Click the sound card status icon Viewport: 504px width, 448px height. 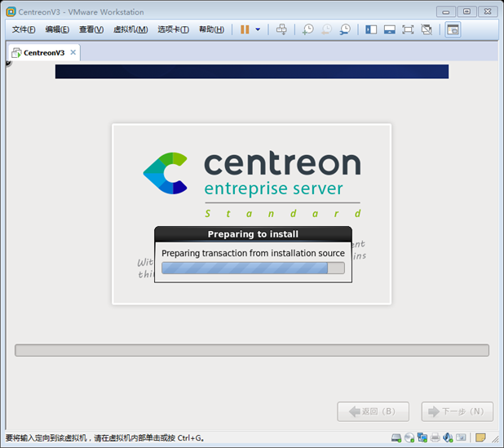click(x=448, y=437)
